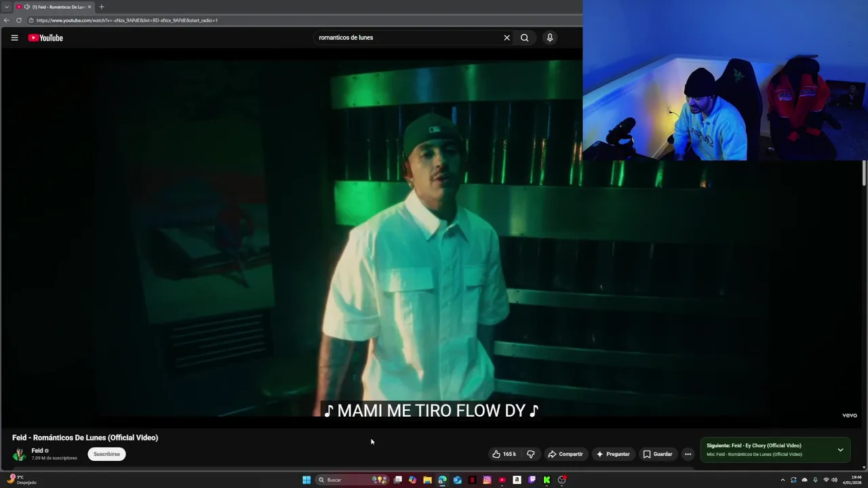Open Windows Start menu
The image size is (868, 488).
(307, 480)
